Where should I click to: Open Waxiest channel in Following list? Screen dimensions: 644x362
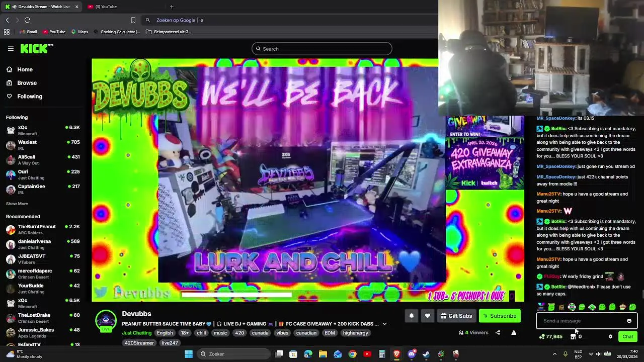(43, 145)
